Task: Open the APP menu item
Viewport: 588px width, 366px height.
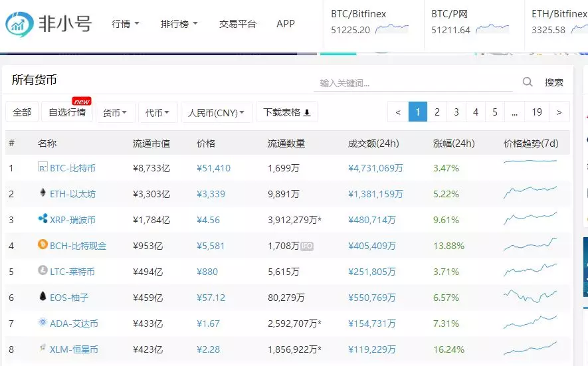Action: (286, 24)
